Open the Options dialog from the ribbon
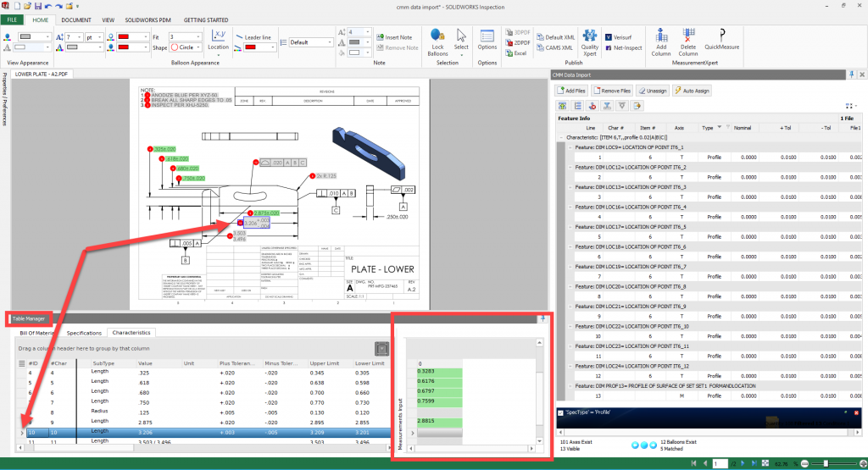 [487, 40]
